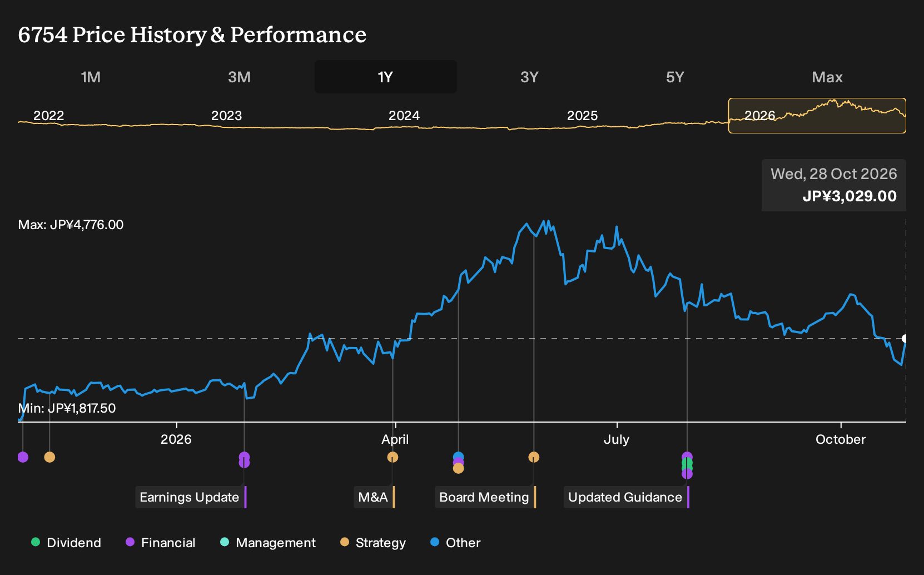Click the 2026 label on the main chart axis

(176, 439)
